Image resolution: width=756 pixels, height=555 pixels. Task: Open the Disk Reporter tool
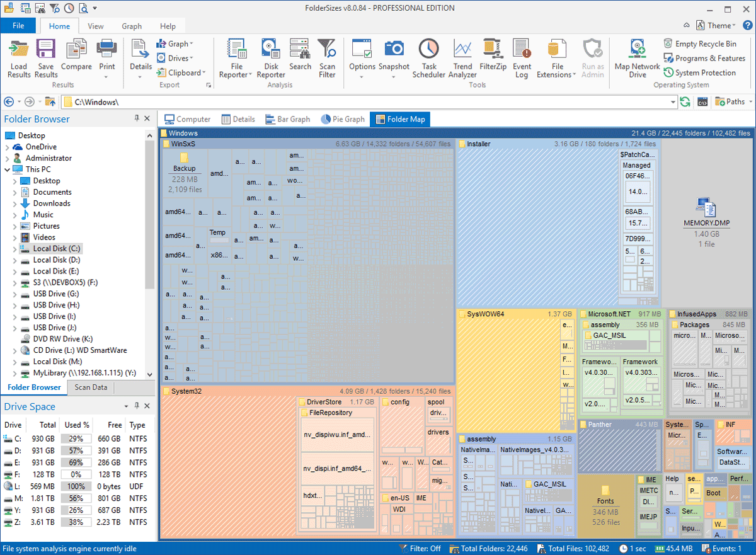pyautogui.click(x=271, y=58)
